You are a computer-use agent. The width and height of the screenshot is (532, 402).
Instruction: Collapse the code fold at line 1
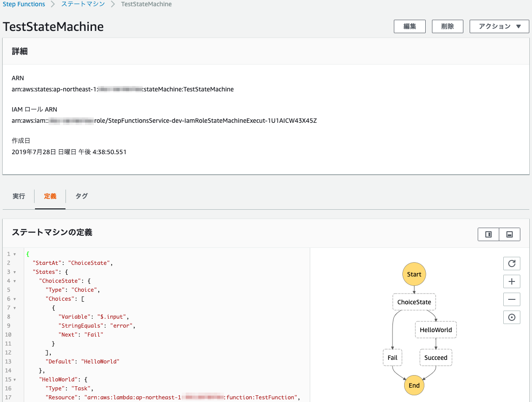click(14, 254)
